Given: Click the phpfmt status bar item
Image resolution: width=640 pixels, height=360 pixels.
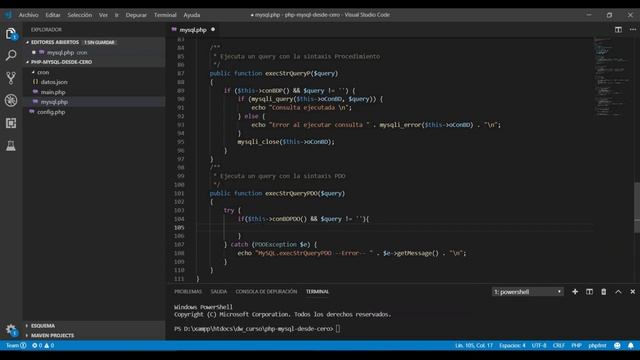Looking at the screenshot, I should (x=597, y=345).
